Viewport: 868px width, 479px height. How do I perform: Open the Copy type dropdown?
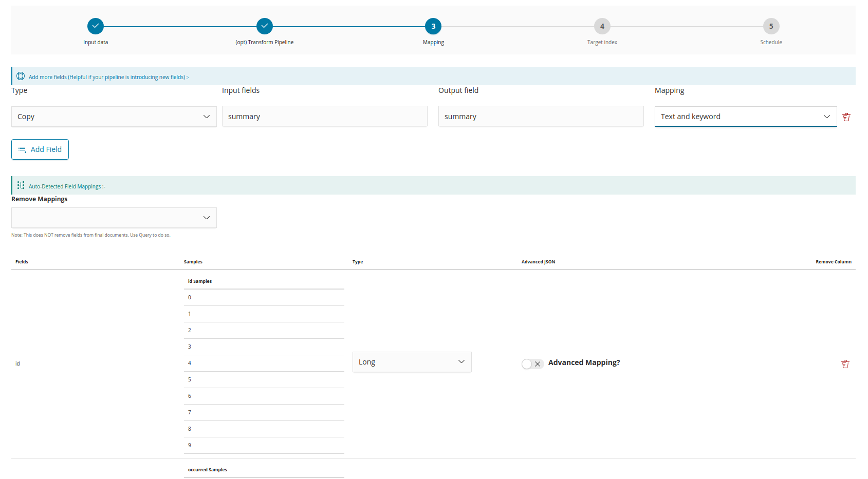tap(114, 117)
